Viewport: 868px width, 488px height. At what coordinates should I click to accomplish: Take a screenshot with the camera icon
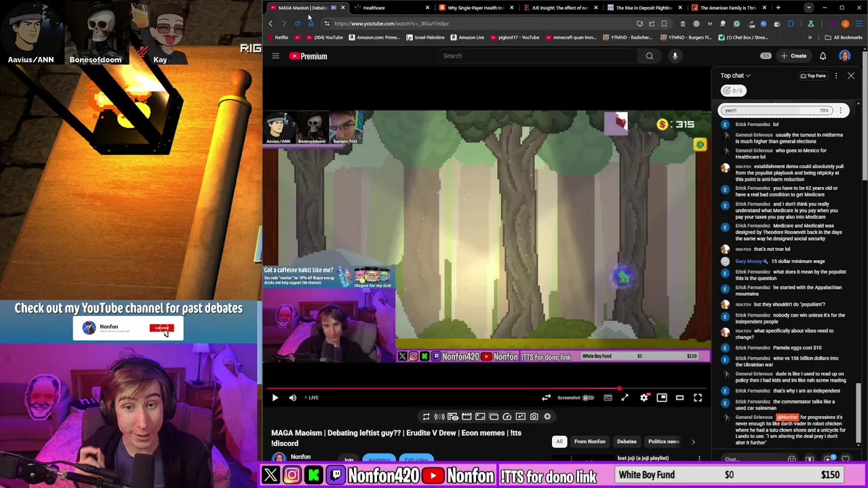(534, 417)
